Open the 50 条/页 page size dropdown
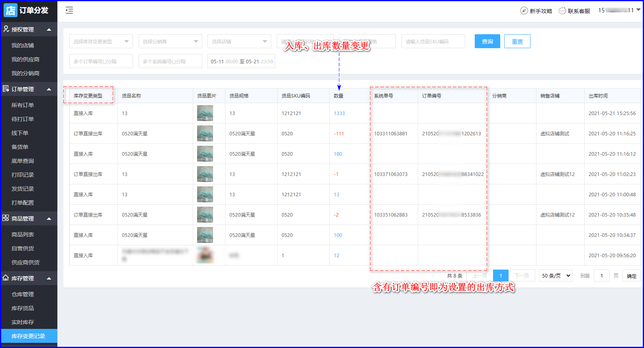 pyautogui.click(x=556, y=276)
